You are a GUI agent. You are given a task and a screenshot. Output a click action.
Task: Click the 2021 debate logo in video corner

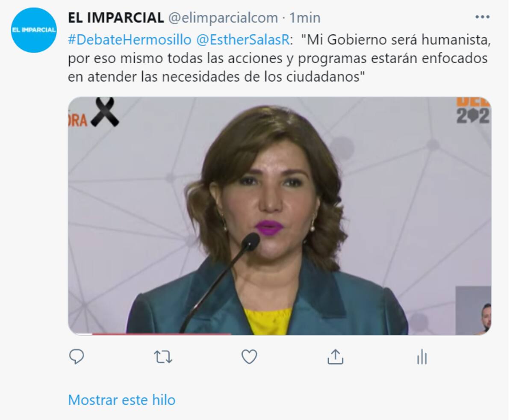tap(473, 110)
